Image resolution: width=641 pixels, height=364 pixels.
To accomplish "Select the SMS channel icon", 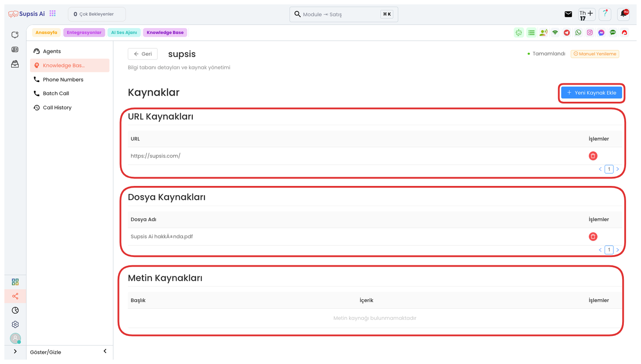I will [613, 32].
